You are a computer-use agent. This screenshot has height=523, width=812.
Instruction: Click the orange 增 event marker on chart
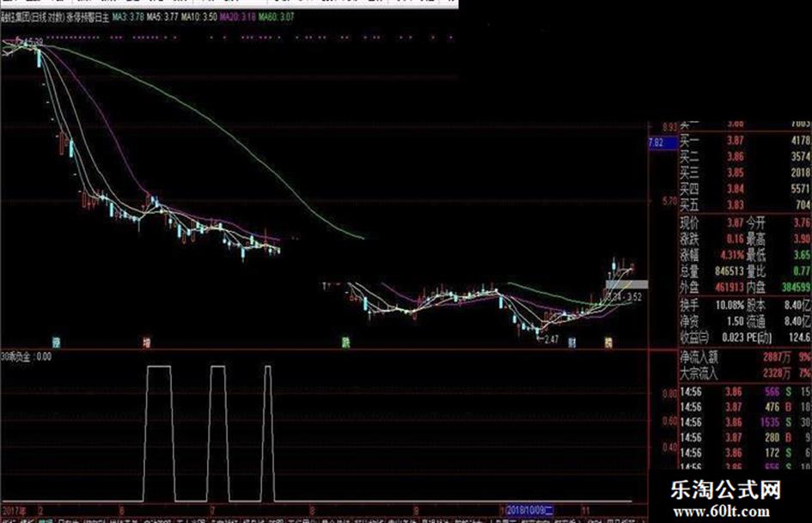pyautogui.click(x=147, y=343)
